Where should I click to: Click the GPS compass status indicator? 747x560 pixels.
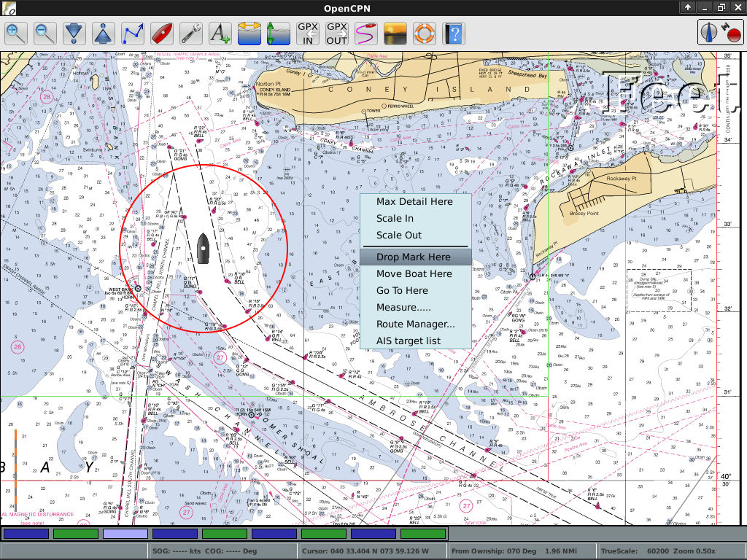pos(720,32)
